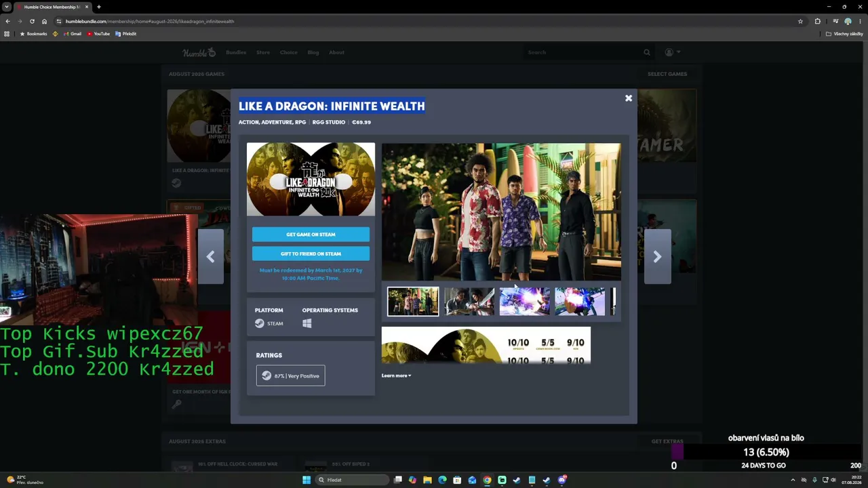Viewport: 868px width, 488px height.
Task: Open Google Chrome from the taskbar
Action: coord(487,480)
